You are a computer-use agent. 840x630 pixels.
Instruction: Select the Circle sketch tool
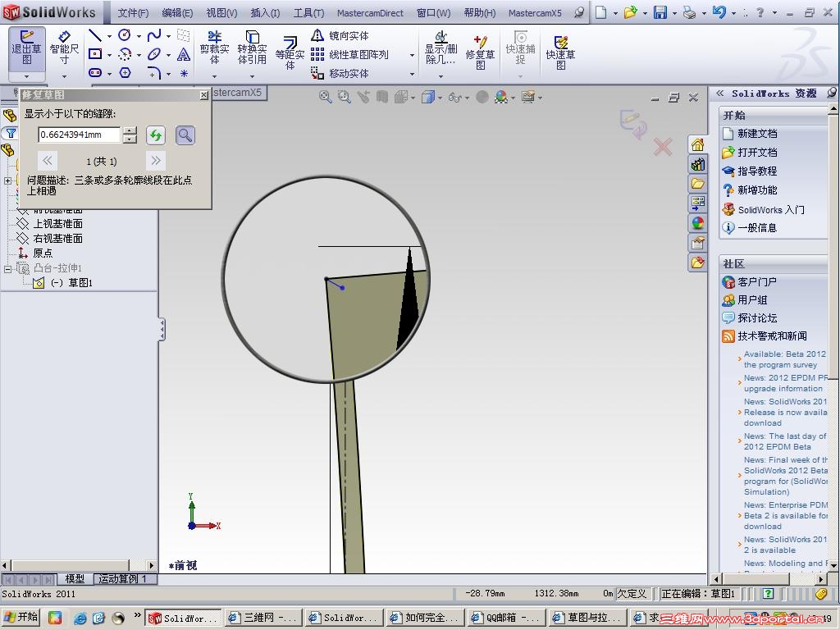tap(125, 36)
